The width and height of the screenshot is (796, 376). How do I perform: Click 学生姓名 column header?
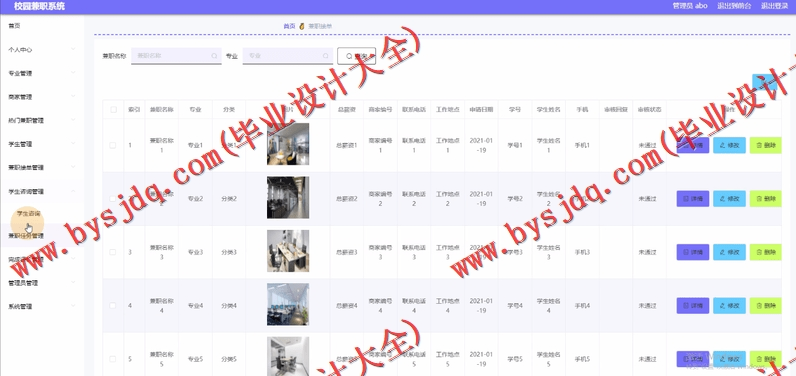click(x=548, y=110)
